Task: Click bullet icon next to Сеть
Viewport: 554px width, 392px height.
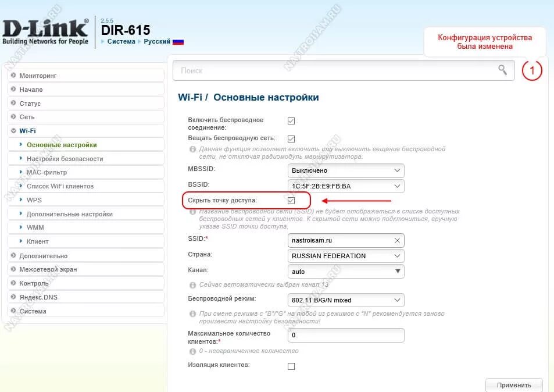Action: pos(13,117)
